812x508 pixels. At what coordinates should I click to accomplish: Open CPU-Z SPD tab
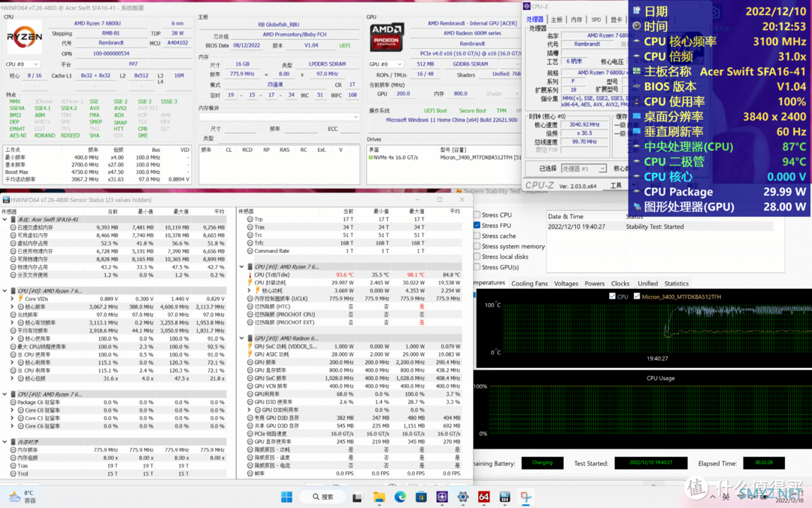coord(596,20)
